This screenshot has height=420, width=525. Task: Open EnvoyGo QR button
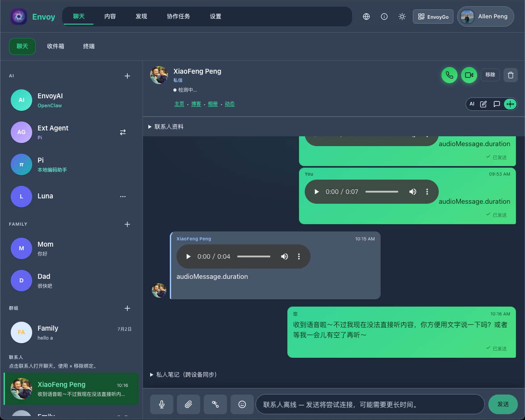click(433, 17)
